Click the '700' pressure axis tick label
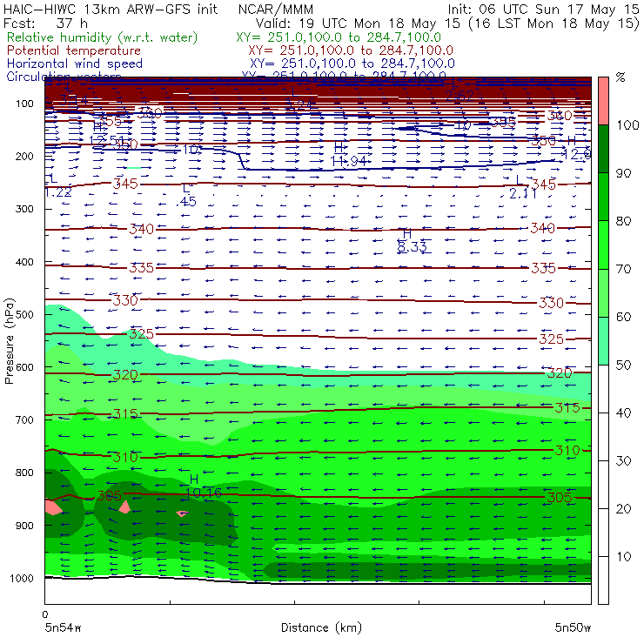Viewport: 644px width, 644px height. 24,419
